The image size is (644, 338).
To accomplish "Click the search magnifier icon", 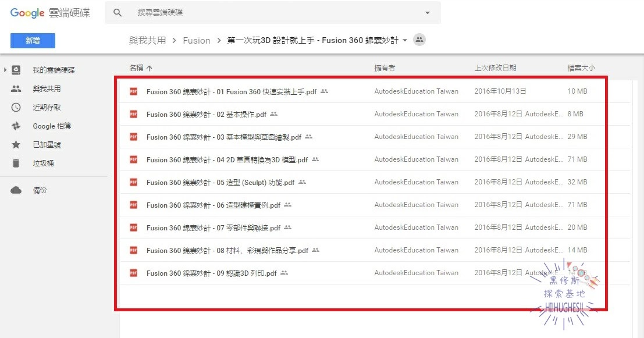I will pyautogui.click(x=118, y=13).
